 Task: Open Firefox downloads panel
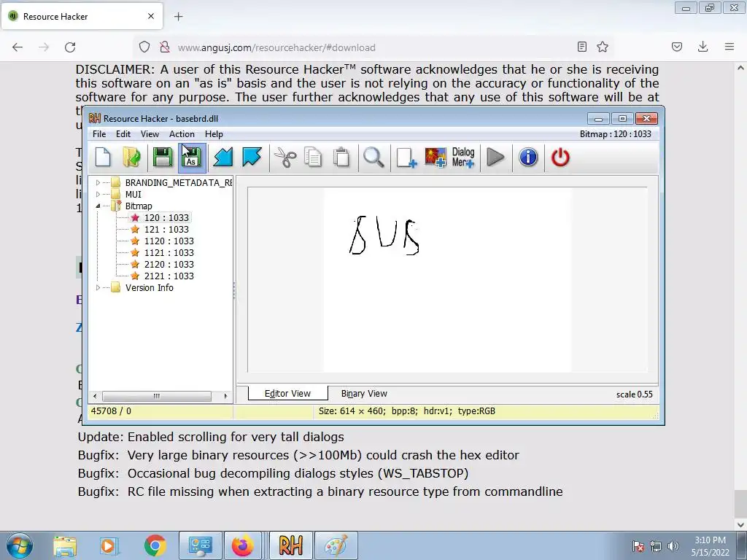coord(703,47)
